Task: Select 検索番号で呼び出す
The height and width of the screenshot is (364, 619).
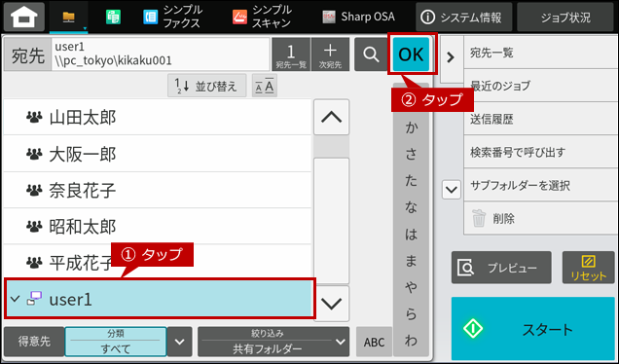Action: point(541,152)
